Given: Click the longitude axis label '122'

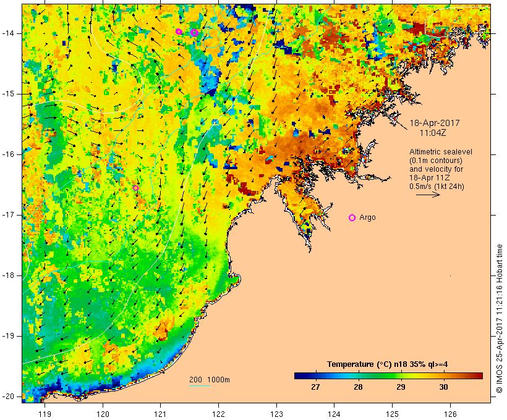Looking at the screenshot, I should pos(219,414).
